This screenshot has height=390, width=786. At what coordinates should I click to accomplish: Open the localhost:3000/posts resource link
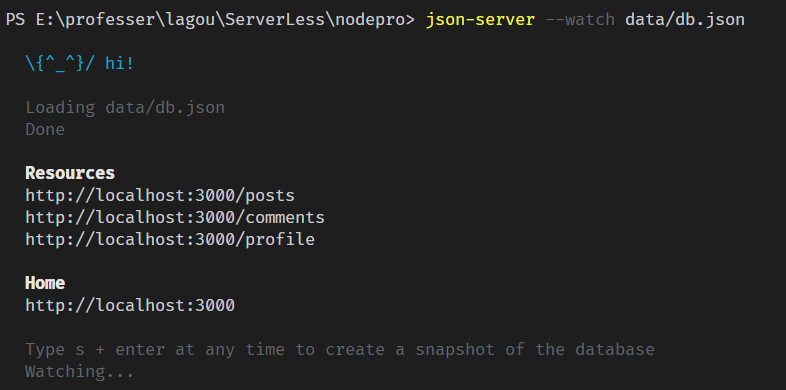pyautogui.click(x=160, y=196)
